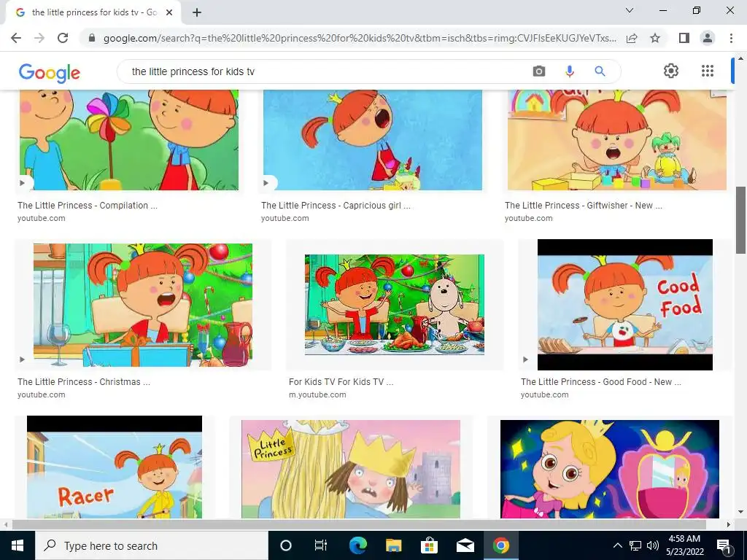Click the vertical page scrollbar thumb

pyautogui.click(x=740, y=220)
